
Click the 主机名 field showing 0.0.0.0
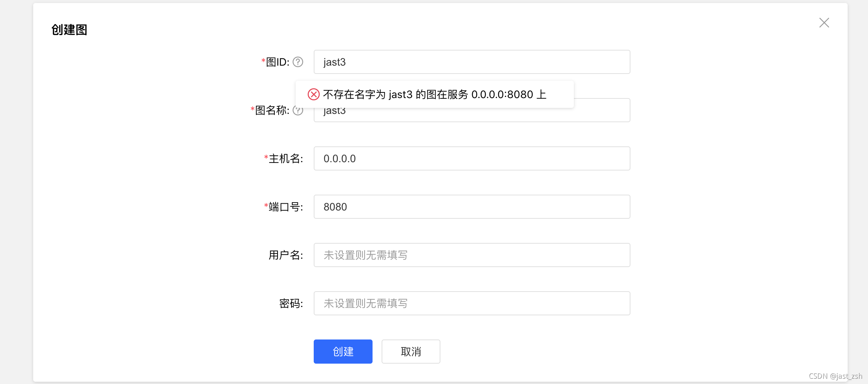click(x=471, y=158)
